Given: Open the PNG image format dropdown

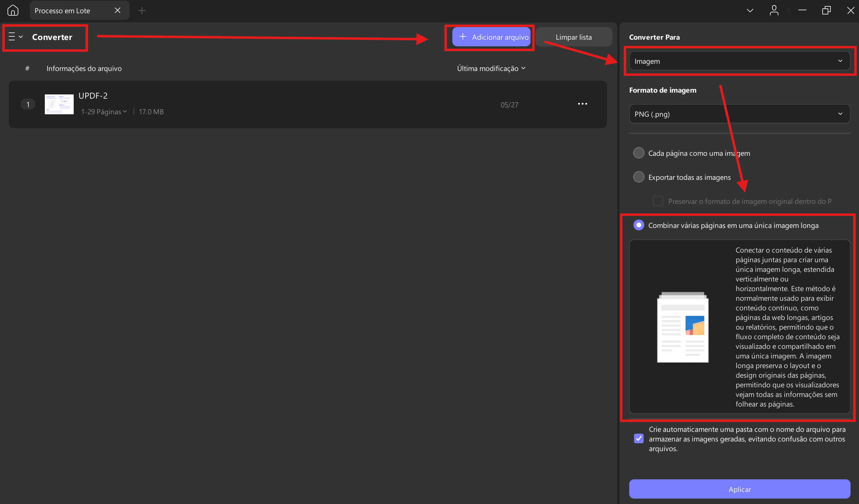Looking at the screenshot, I should click(x=739, y=114).
